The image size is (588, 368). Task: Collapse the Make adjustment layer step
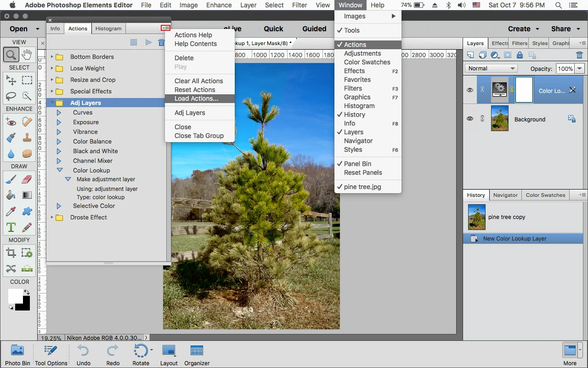68,179
